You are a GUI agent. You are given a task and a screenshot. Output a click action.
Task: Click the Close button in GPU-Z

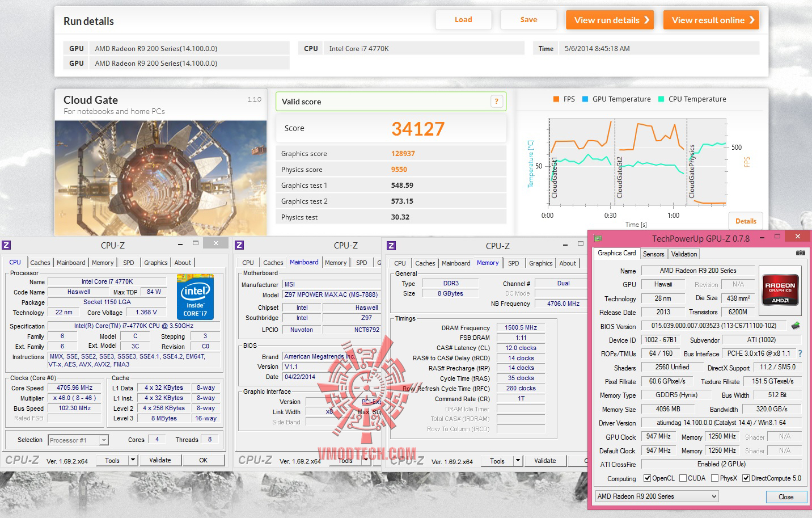tap(786, 497)
